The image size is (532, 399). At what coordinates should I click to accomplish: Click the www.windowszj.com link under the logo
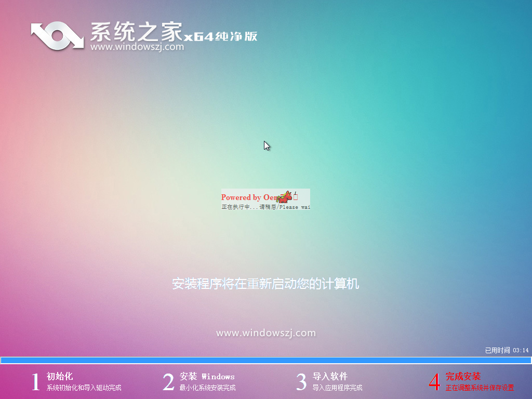tap(138, 47)
